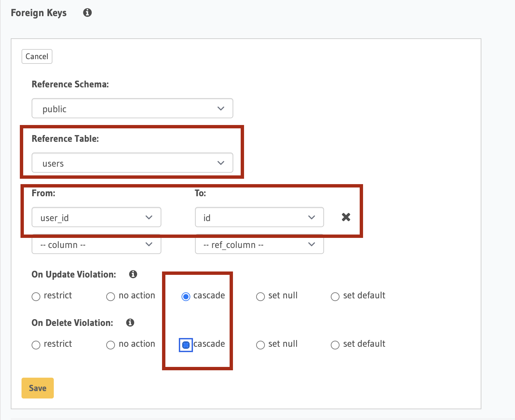Click the On Update Violation info icon
Screen dimensions: 515x420
(133, 274)
